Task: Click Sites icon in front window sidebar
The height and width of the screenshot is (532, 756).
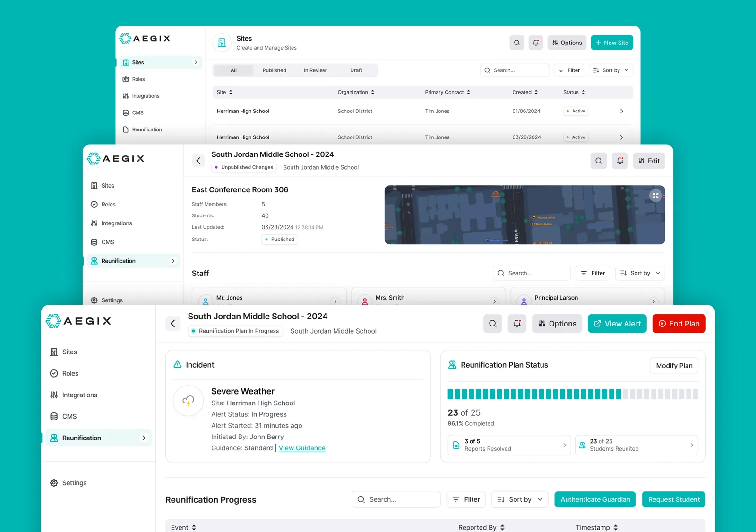Action: coord(54,352)
